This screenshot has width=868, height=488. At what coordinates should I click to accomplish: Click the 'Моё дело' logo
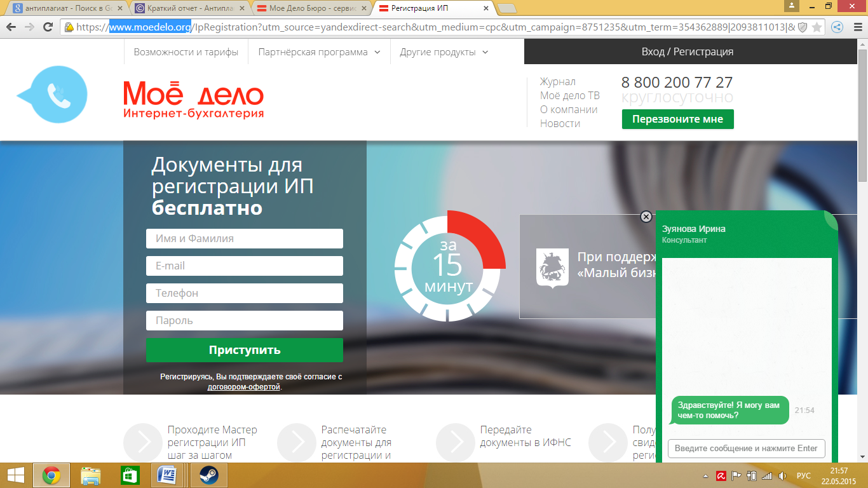(x=194, y=100)
